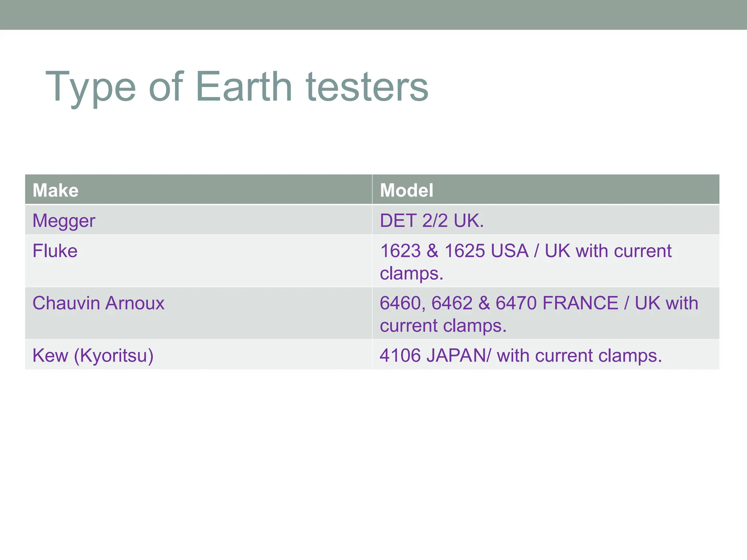Image resolution: width=747 pixels, height=560 pixels.
Task: Select the 'Megger' table cell
Action: (x=199, y=220)
